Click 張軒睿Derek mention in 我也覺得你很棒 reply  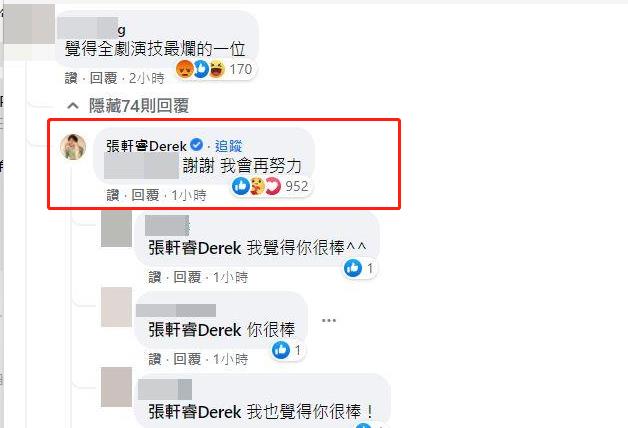coord(195,412)
